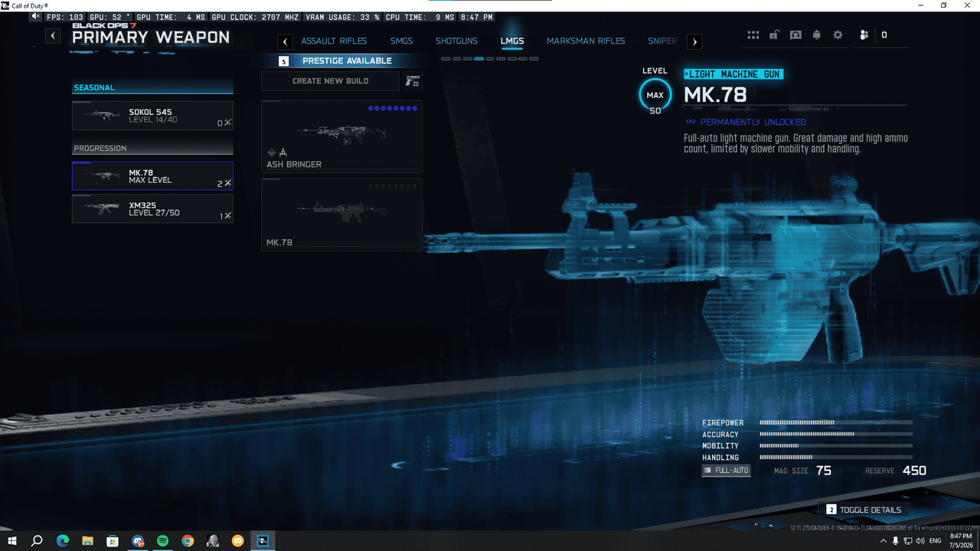Open Windows Search from the taskbar
The image size is (980, 551).
(x=37, y=541)
